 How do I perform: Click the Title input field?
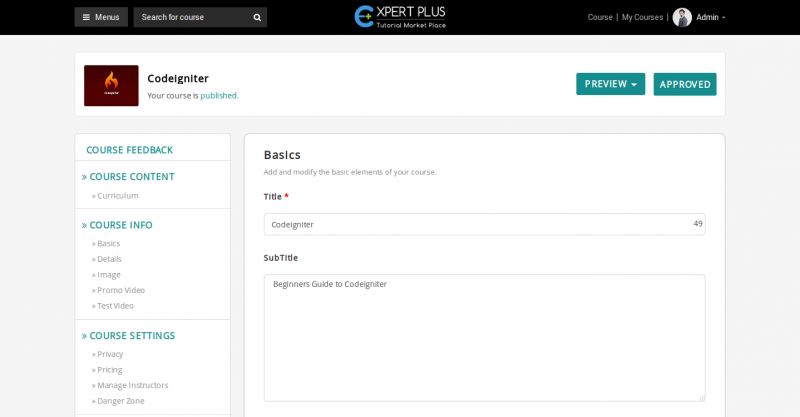(x=484, y=225)
